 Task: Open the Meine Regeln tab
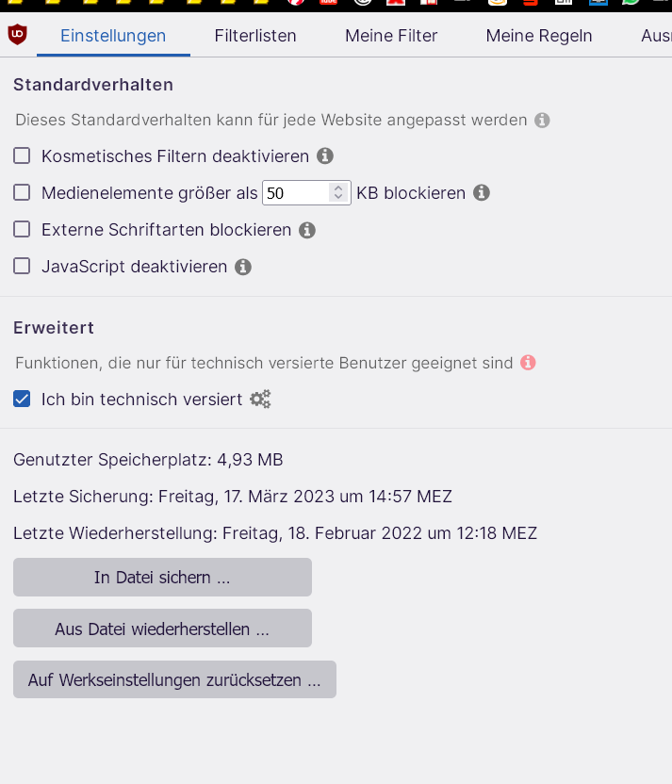[539, 36]
